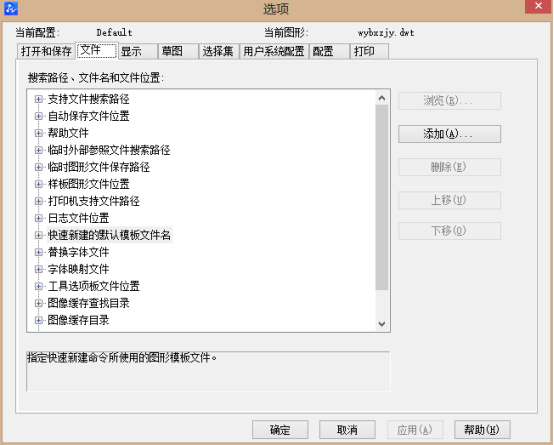Confirm with the 确定 button

coord(280,430)
